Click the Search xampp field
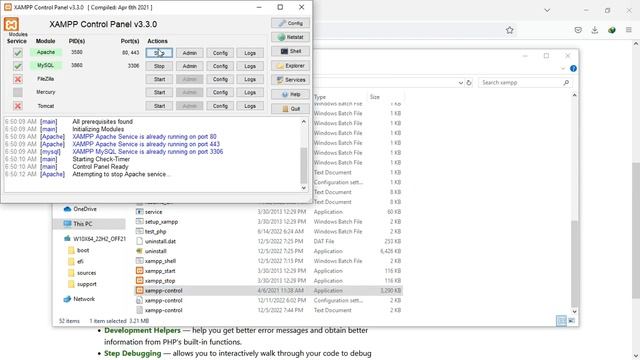This screenshot has height=360, width=640. click(x=525, y=82)
